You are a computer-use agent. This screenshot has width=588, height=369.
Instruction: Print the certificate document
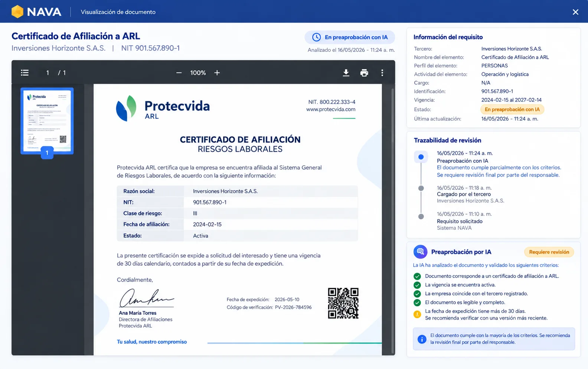[x=364, y=73]
